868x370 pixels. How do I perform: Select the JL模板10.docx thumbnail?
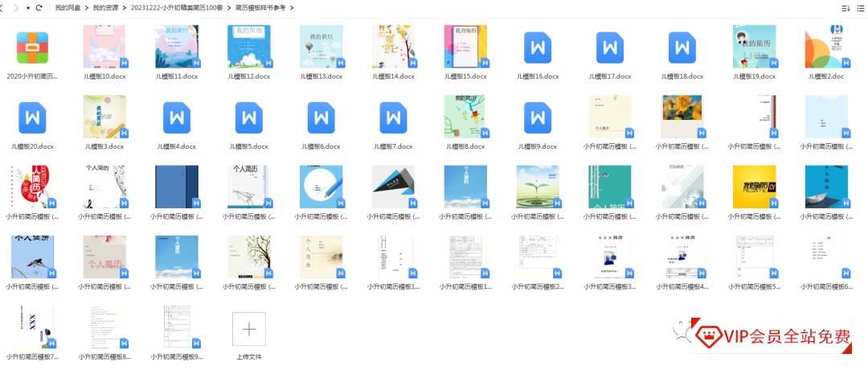click(x=104, y=47)
